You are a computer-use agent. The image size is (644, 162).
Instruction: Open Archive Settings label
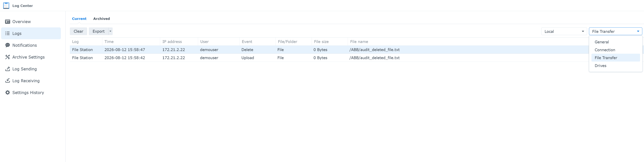(x=29, y=57)
